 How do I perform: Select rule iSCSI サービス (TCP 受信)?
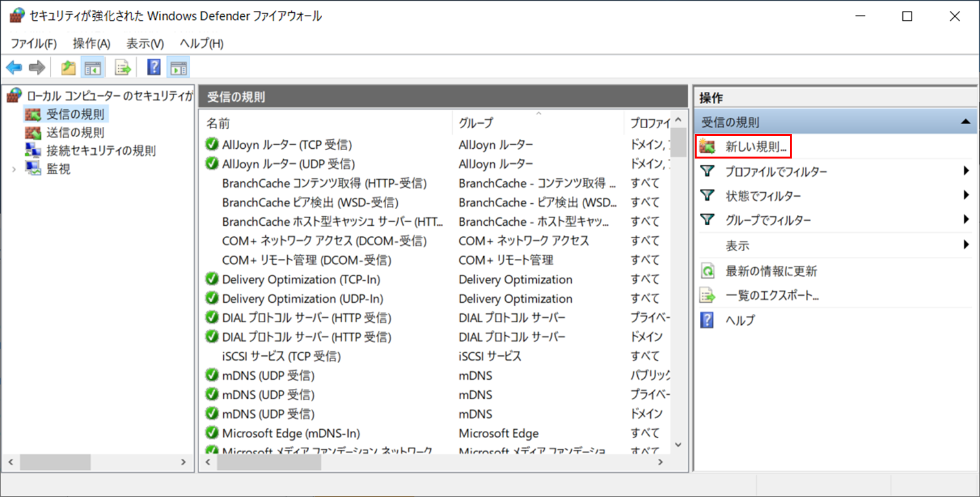(281, 356)
